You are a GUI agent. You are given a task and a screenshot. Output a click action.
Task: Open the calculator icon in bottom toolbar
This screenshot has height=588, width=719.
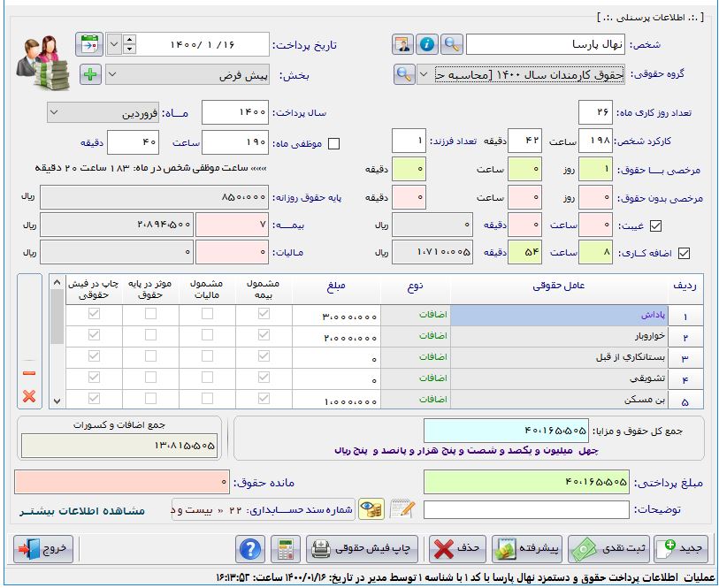[x=284, y=549]
